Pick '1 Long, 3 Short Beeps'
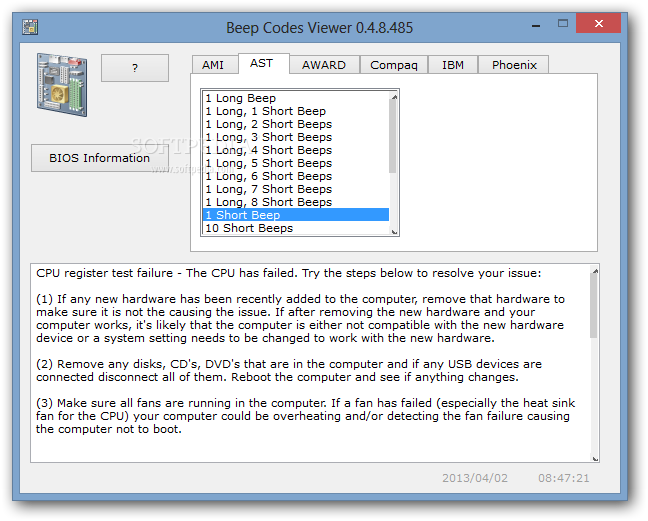 (x=296, y=137)
